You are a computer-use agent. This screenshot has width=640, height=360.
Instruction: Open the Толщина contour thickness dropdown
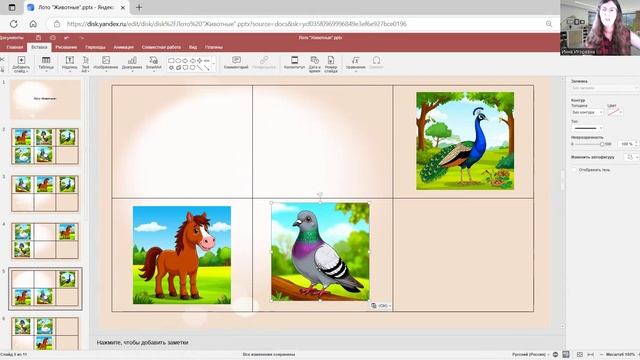point(587,112)
